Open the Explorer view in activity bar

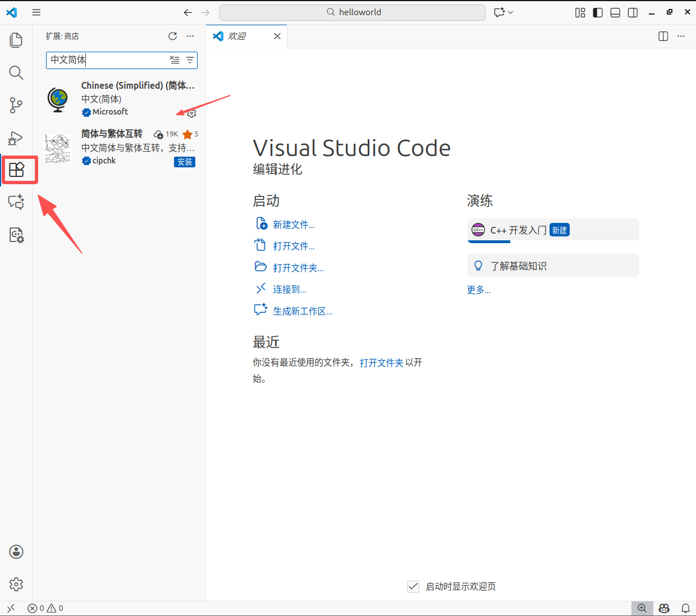pos(16,40)
